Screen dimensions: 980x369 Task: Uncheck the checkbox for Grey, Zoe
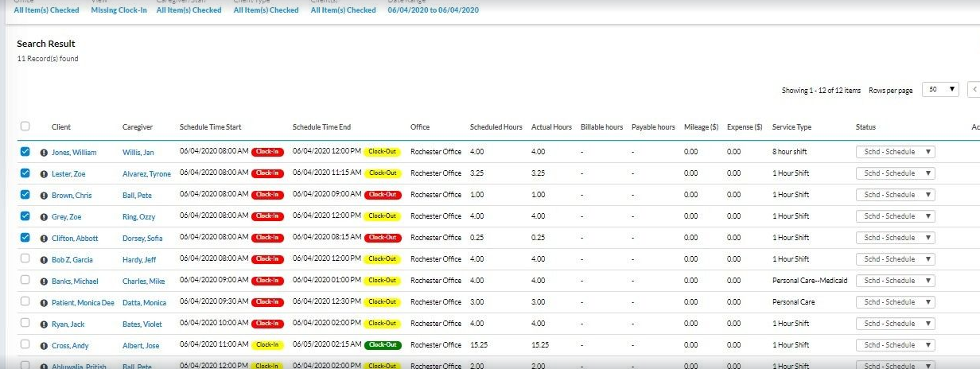[25, 216]
